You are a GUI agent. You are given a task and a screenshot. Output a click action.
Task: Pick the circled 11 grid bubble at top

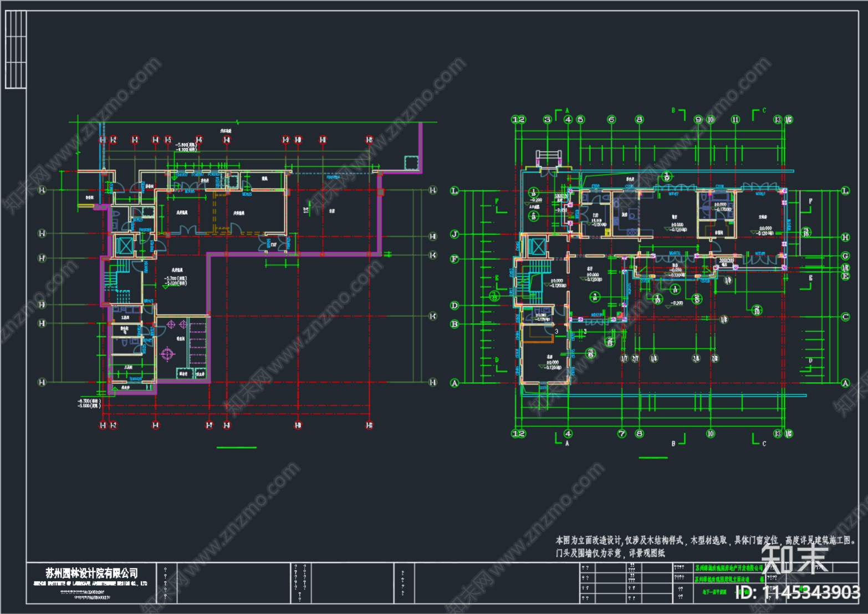click(x=736, y=119)
